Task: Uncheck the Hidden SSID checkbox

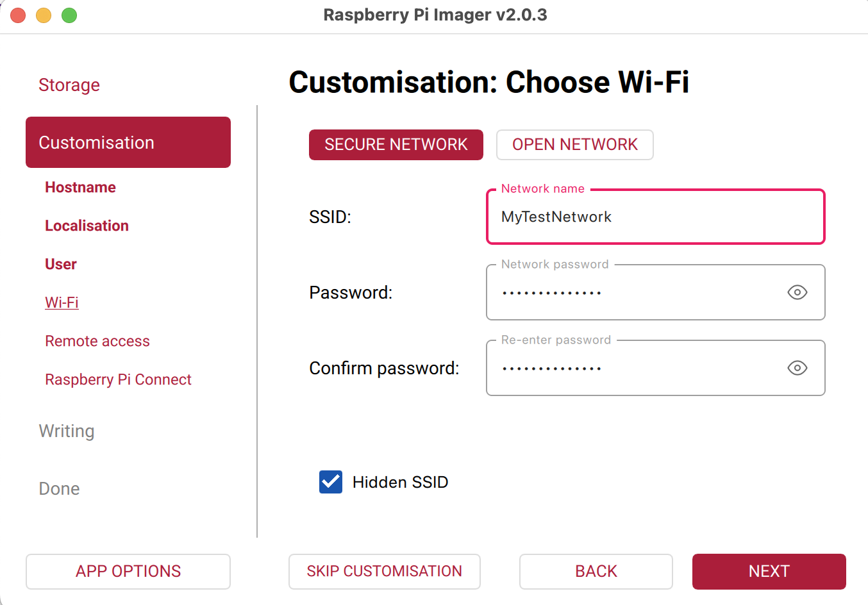Action: pyautogui.click(x=331, y=482)
